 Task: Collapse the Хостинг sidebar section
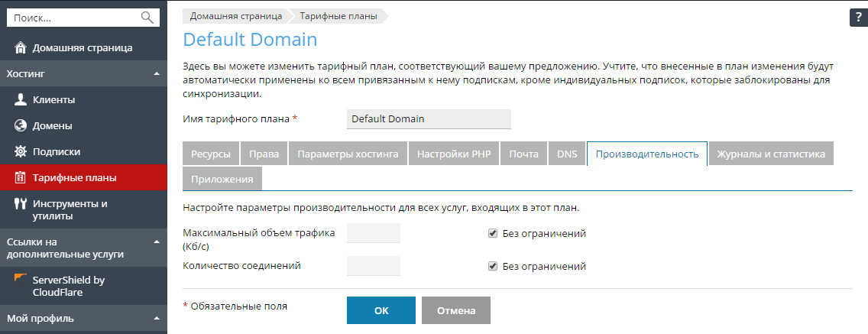click(156, 74)
